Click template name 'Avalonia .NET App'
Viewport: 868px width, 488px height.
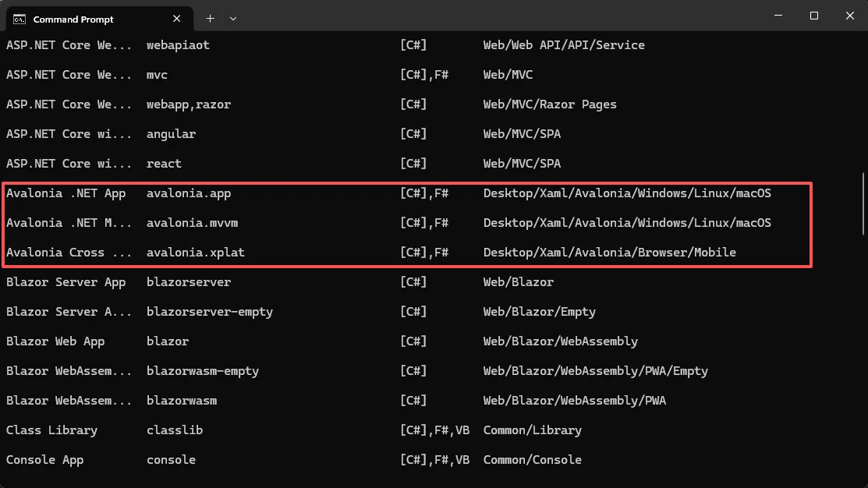coord(66,193)
